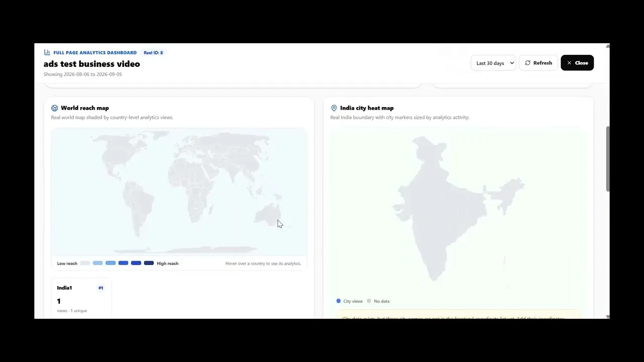Select the lightest Low reach legend swatch
This screenshot has height=362, width=644.
(85, 263)
